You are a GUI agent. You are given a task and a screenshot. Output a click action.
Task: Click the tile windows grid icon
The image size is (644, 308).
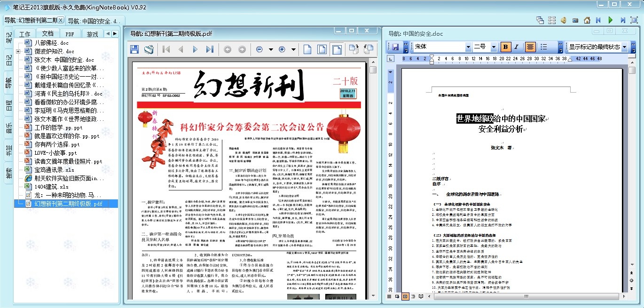[552, 20]
